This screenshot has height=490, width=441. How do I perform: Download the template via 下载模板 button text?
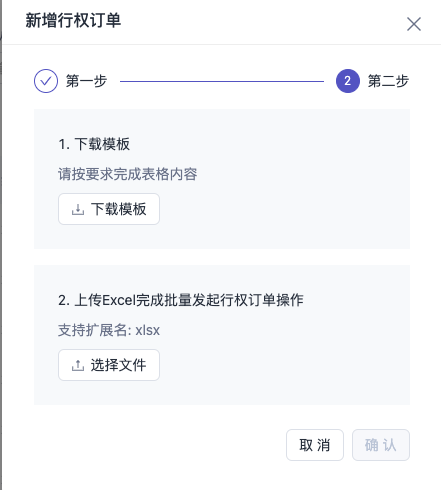coord(118,209)
